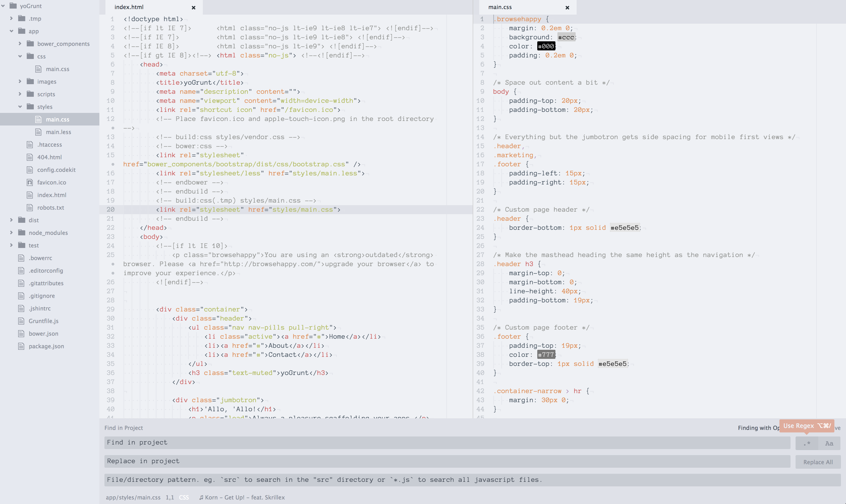Click the .gitattributes file icon
This screenshot has width=846, height=504.
pos(21,283)
